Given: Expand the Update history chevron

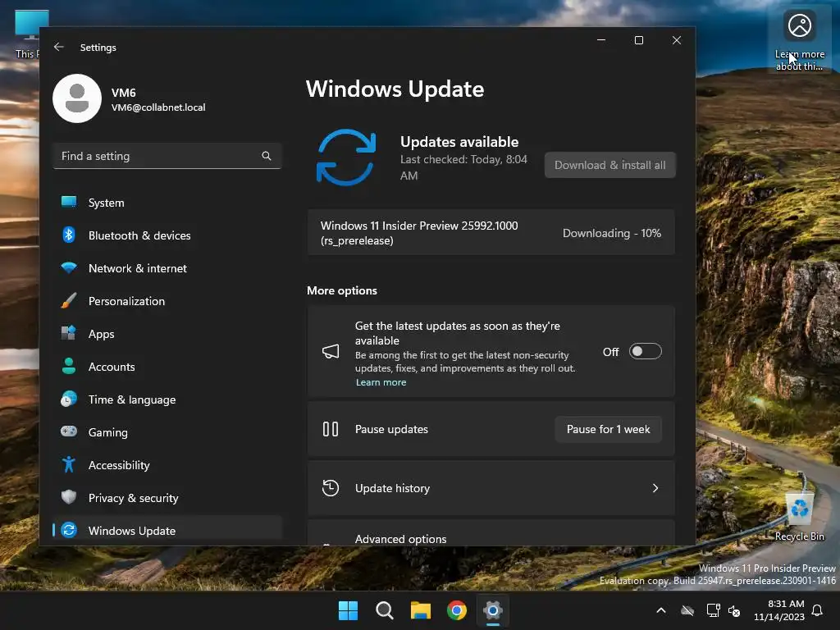Looking at the screenshot, I should pyautogui.click(x=655, y=488).
